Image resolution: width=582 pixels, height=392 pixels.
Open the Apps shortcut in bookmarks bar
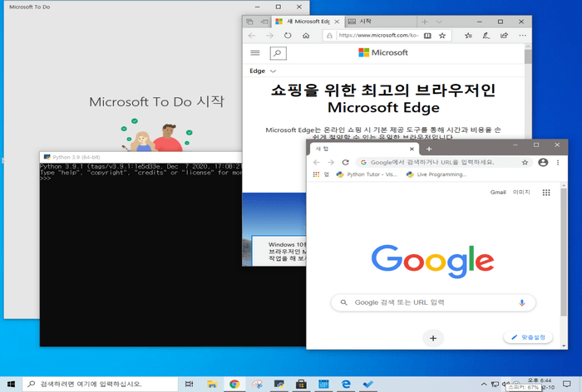[321, 174]
